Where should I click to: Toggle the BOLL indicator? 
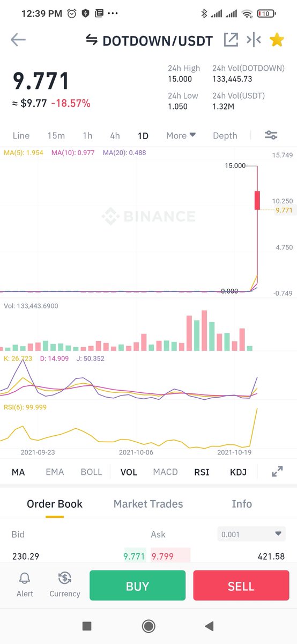(91, 472)
